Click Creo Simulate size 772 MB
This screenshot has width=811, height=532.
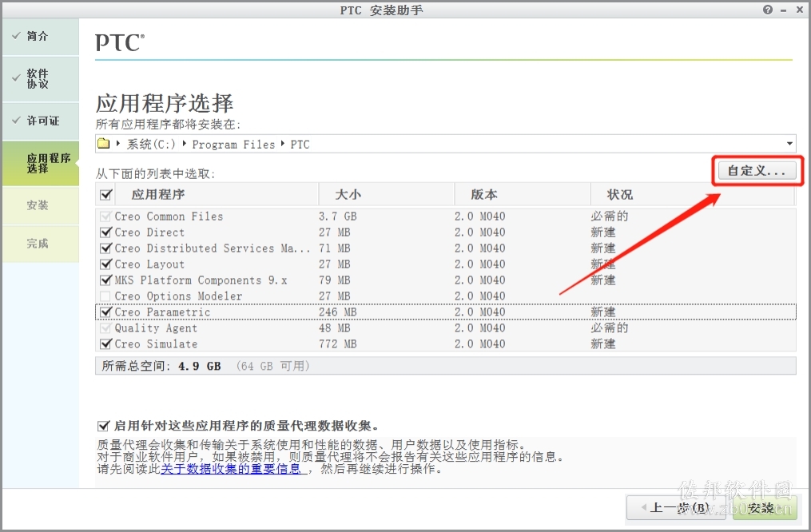tap(338, 343)
